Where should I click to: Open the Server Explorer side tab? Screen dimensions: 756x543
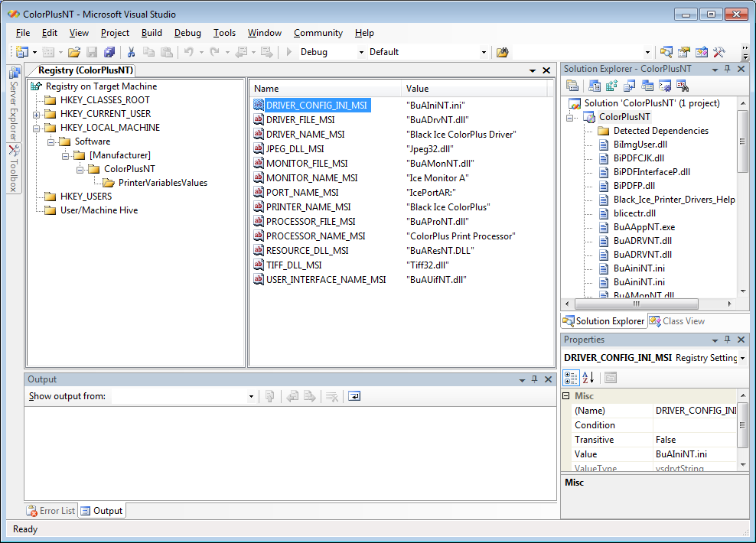point(14,103)
